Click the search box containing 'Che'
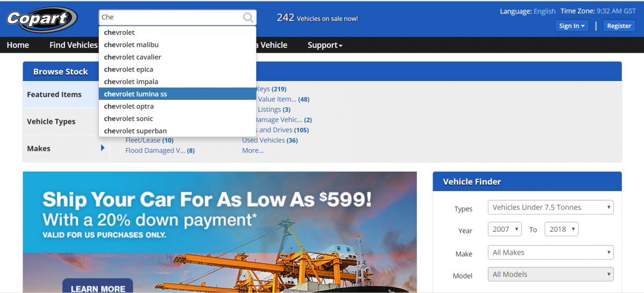 178,17
